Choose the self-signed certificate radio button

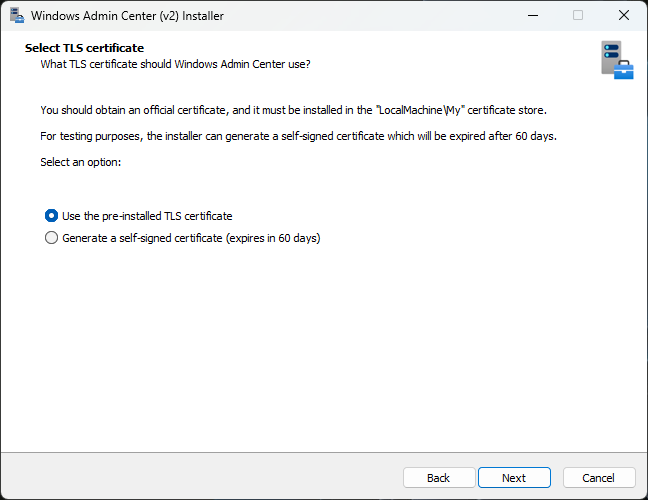[52, 239]
